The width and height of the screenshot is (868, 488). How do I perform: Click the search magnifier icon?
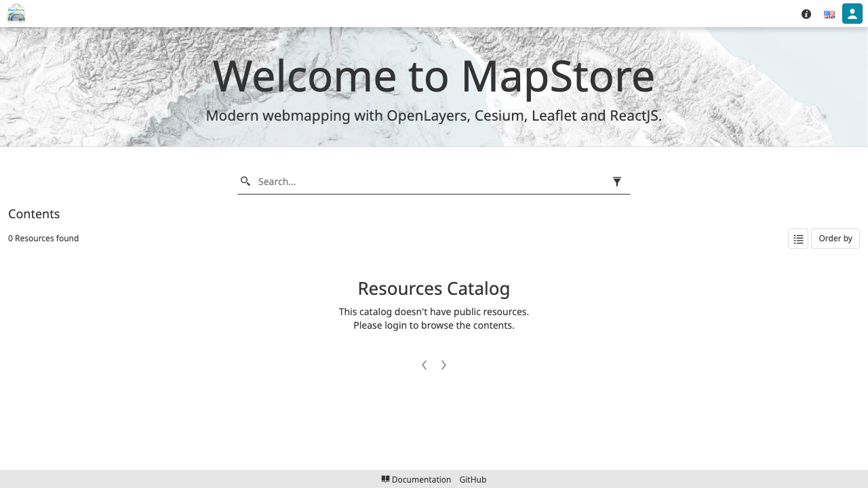pos(245,181)
